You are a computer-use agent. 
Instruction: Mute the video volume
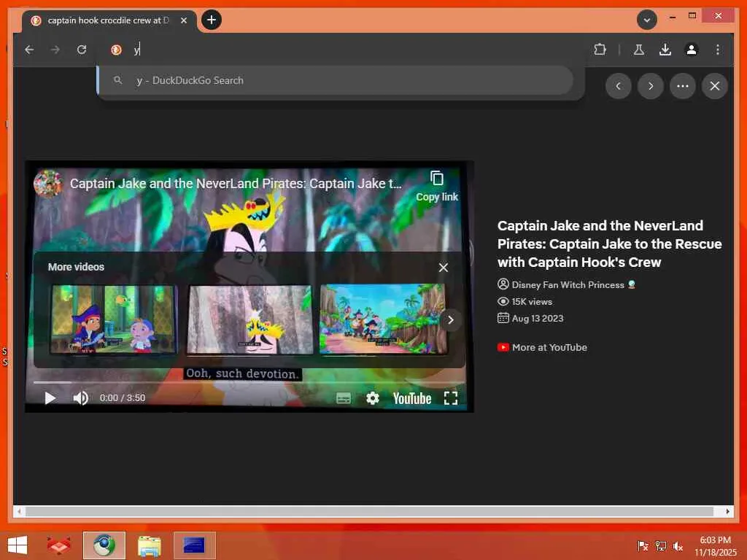point(80,398)
